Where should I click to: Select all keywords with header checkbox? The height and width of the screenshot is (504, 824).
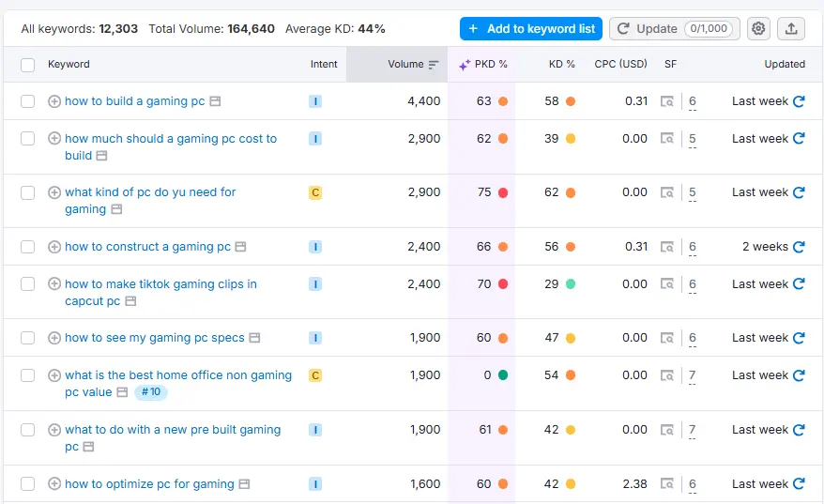[x=28, y=65]
